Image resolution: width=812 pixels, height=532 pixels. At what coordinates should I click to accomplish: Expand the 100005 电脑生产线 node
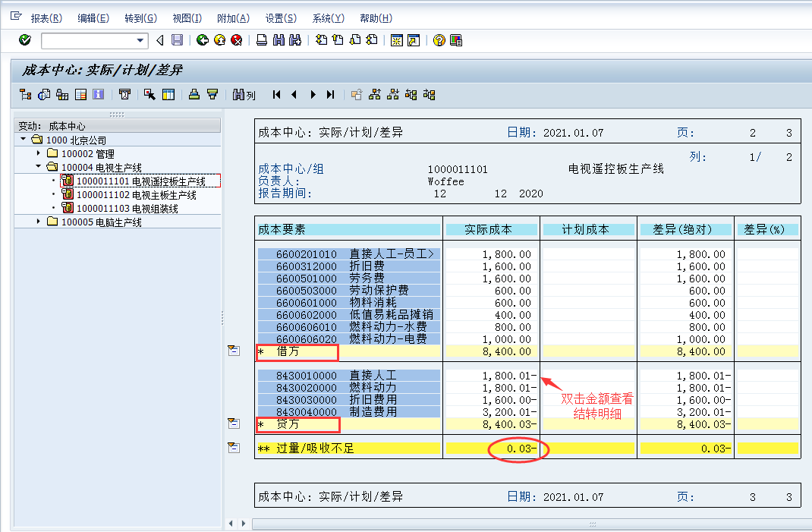38,219
